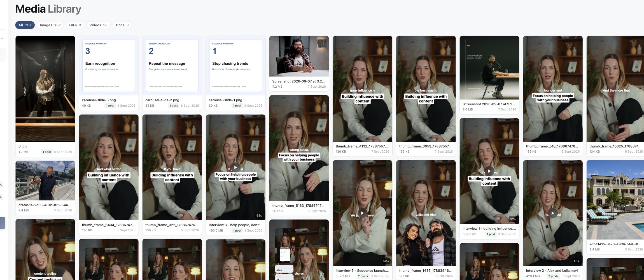
Task: Click the 2 posts badge on Interview 5
Action: [363, 276]
